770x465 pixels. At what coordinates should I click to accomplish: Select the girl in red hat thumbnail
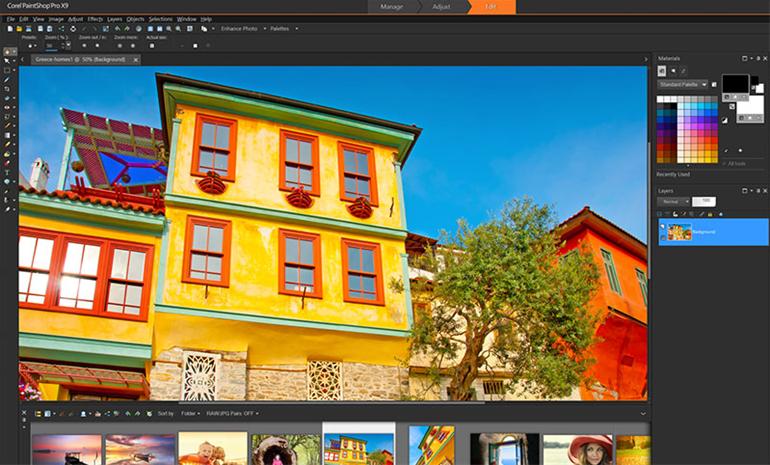point(576,449)
